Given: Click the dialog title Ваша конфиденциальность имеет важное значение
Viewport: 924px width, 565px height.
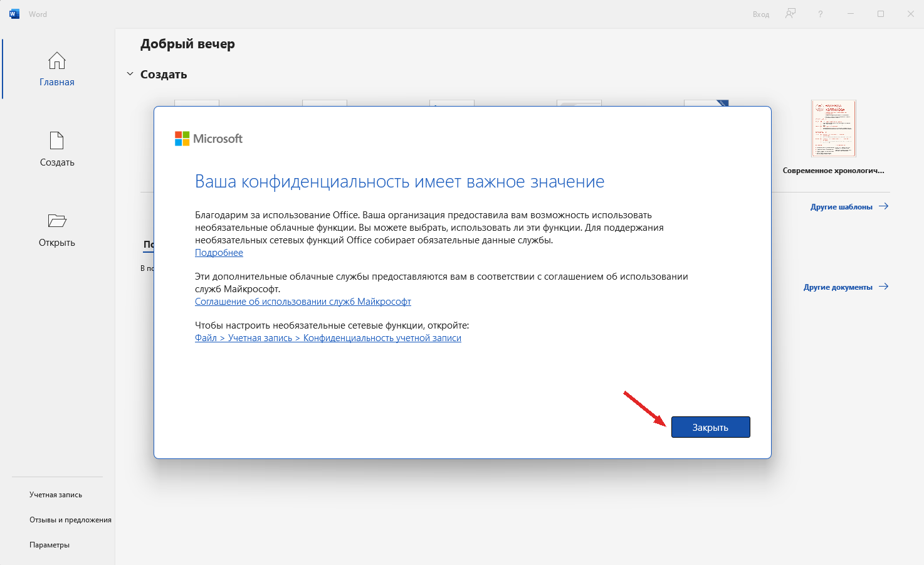Looking at the screenshot, I should (399, 181).
